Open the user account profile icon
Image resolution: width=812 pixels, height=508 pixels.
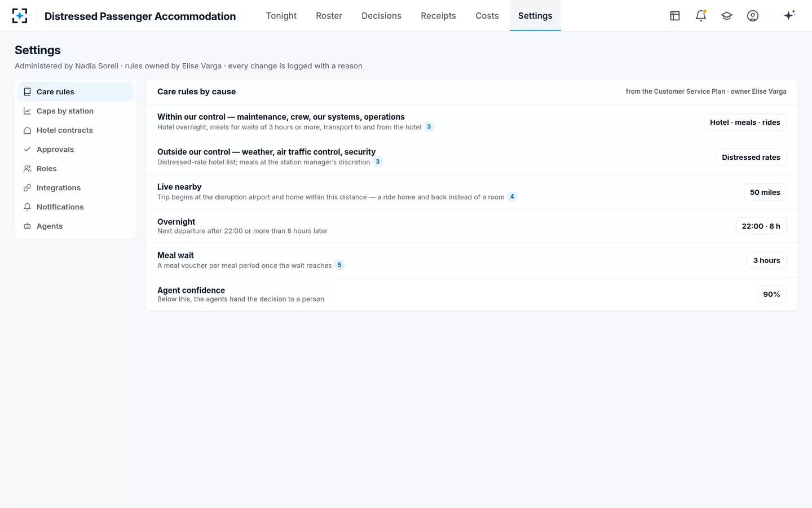[753, 16]
